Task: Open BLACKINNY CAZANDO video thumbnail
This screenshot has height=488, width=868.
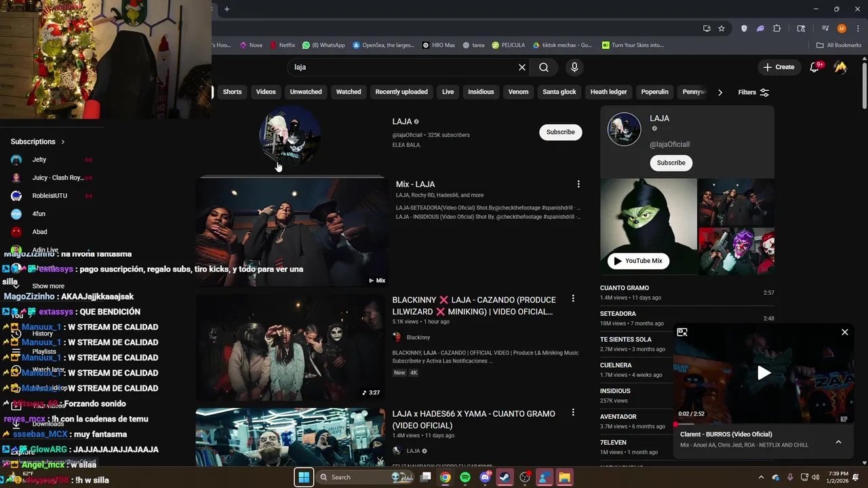Action: point(290,346)
